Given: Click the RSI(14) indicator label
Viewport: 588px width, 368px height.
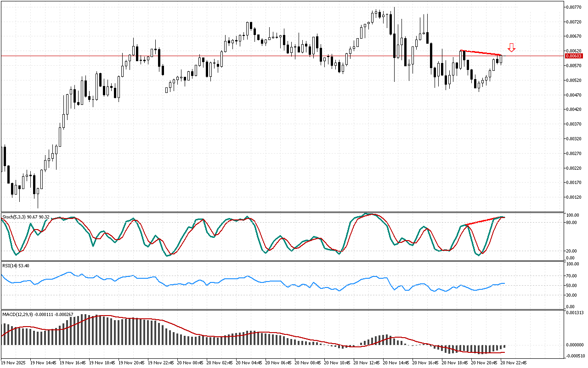Looking at the screenshot, I should pos(10,265).
